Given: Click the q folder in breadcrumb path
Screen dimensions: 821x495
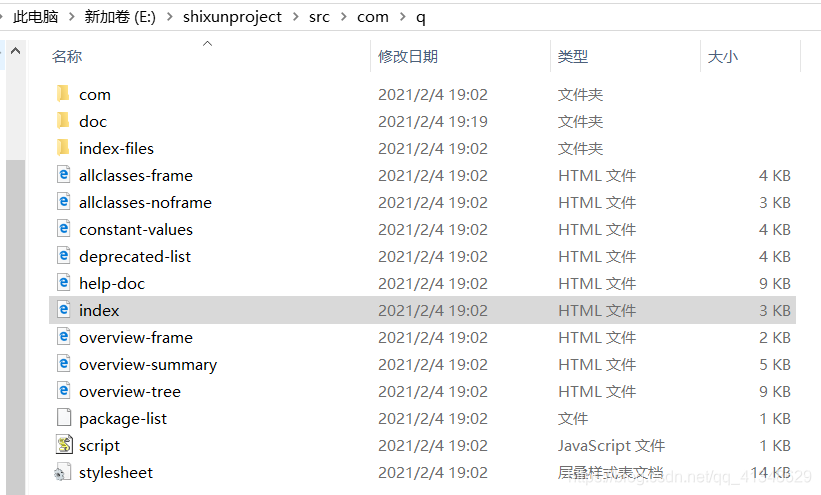Looking at the screenshot, I should [420, 18].
